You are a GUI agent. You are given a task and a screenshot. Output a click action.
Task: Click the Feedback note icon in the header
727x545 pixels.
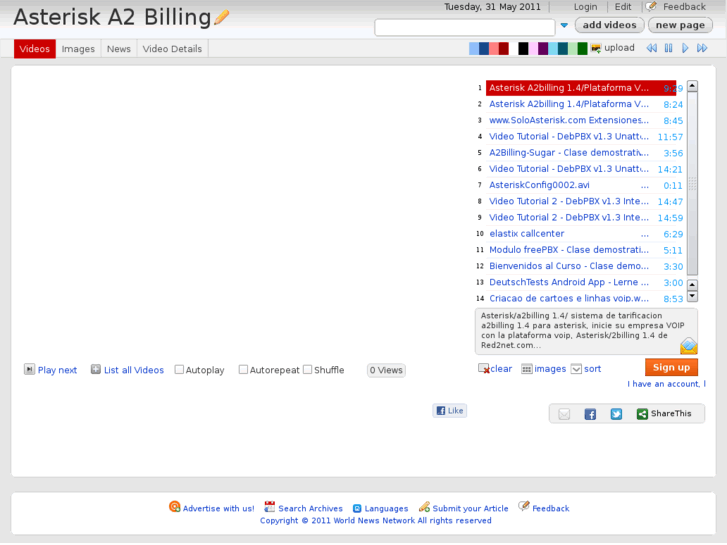point(651,6)
